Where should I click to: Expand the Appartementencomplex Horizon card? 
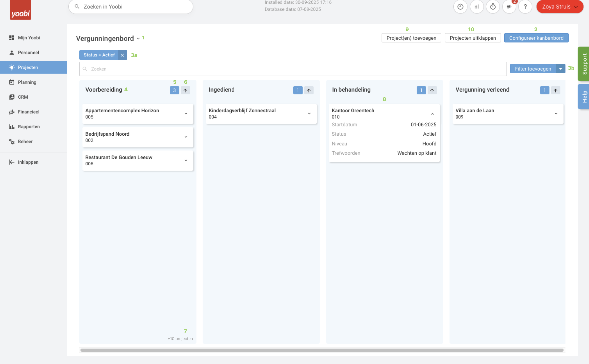186,113
